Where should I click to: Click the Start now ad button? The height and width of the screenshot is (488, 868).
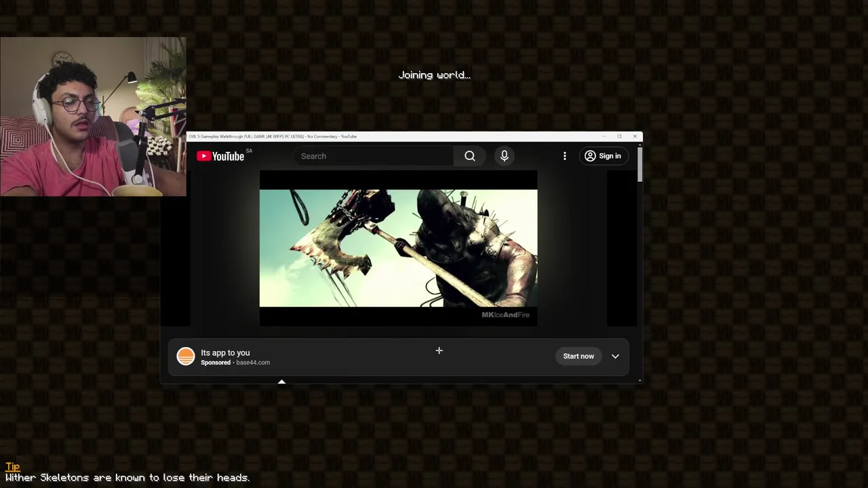[578, 356]
